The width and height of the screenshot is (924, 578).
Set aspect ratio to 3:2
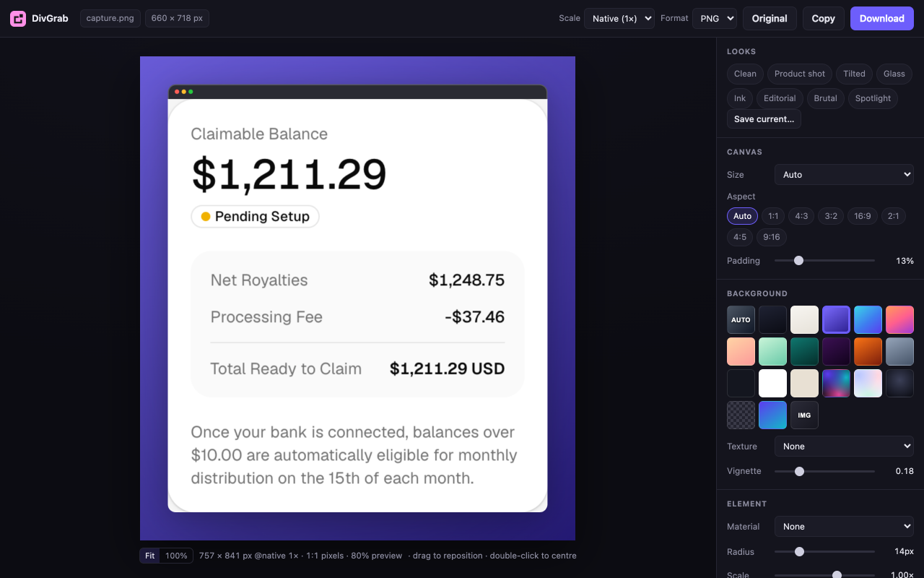831,216
